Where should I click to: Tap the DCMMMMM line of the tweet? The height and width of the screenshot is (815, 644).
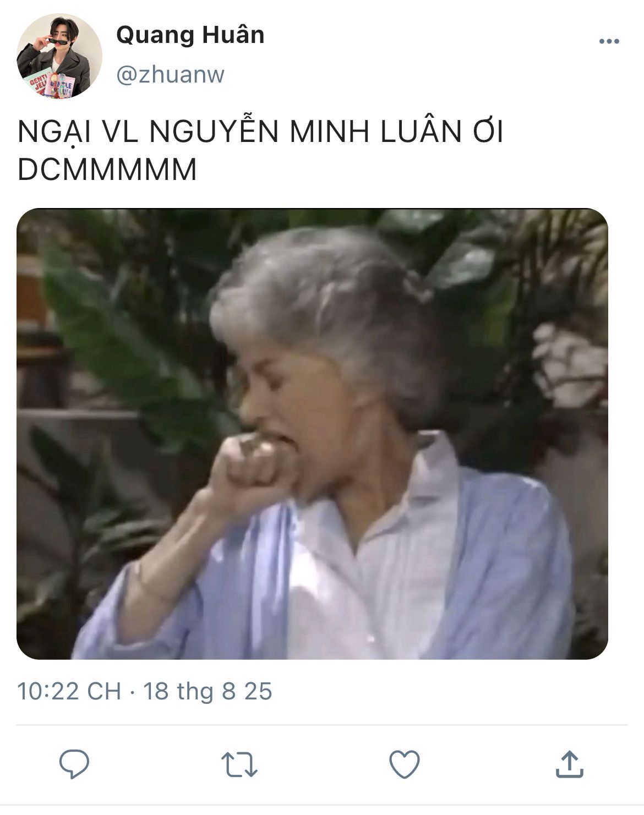107,170
